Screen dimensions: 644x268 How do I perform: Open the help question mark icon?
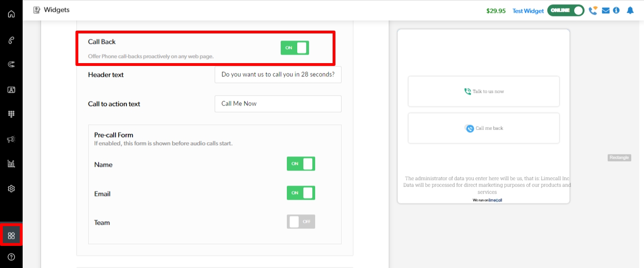point(11,257)
